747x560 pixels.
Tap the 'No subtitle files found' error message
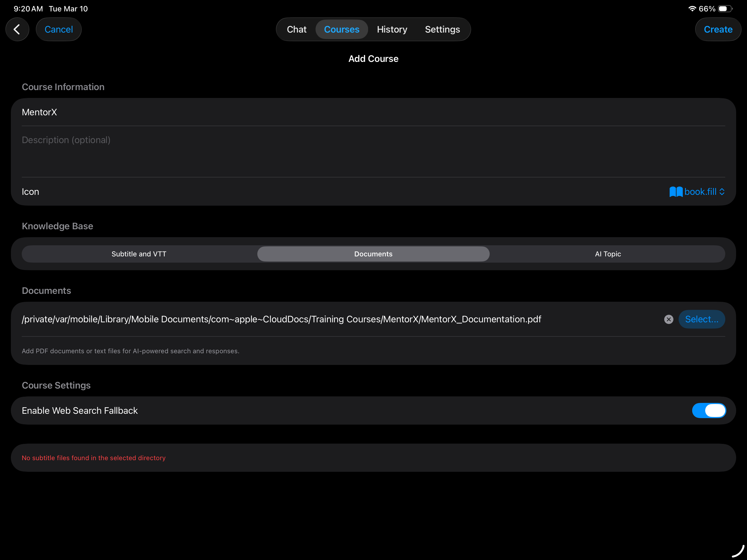click(x=94, y=458)
